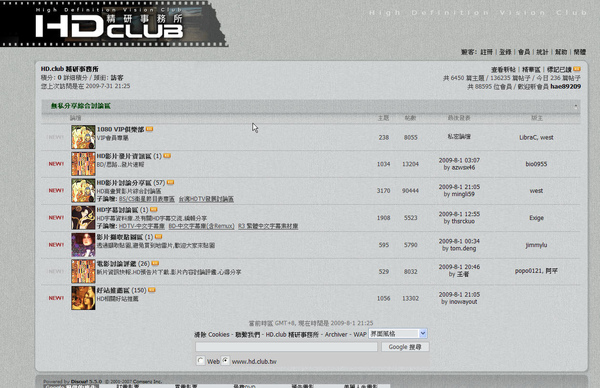Click orange feed badge in the bio0955 forum row

point(167,156)
